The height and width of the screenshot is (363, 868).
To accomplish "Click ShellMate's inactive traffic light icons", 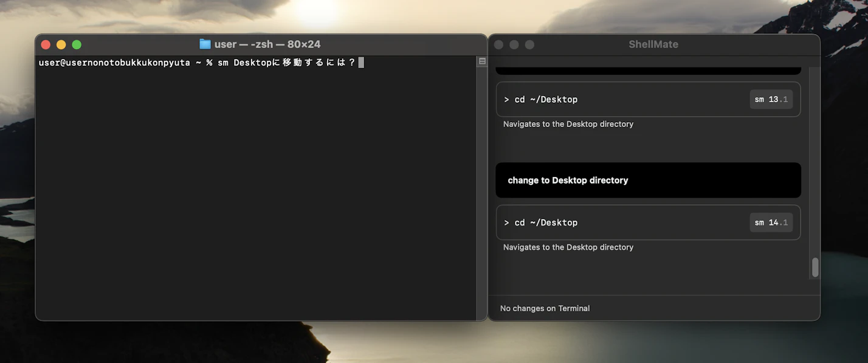I will click(514, 44).
